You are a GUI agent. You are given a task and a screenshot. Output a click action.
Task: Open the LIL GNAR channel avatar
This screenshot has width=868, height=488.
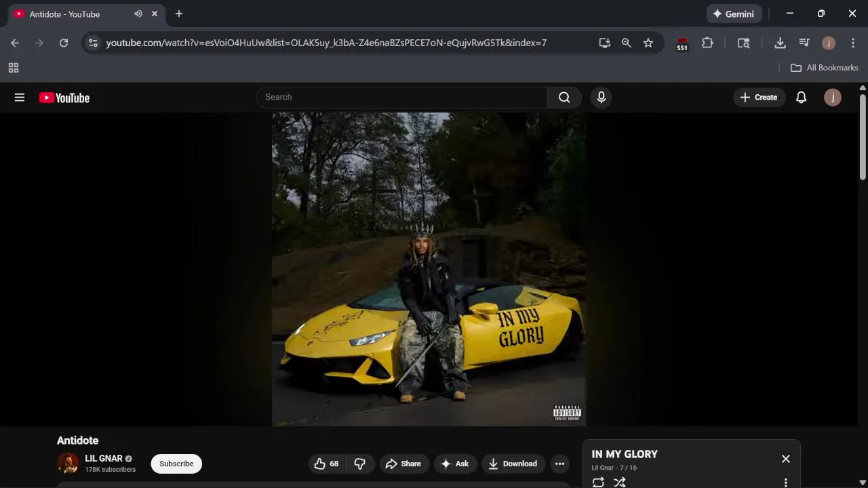(x=68, y=464)
